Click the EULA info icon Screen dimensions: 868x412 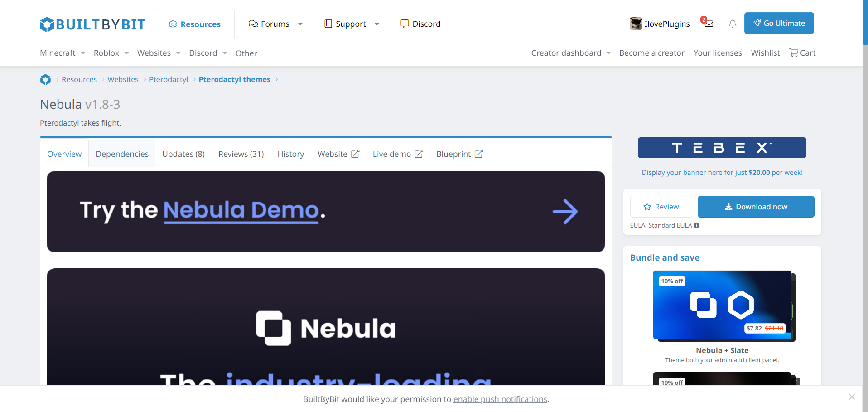coord(697,225)
